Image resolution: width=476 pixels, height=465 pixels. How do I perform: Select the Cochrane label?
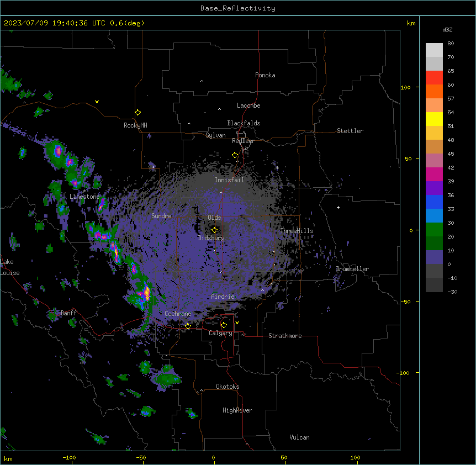click(x=178, y=314)
